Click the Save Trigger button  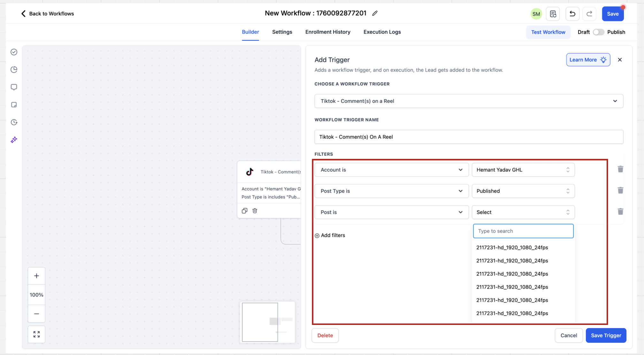606,335
